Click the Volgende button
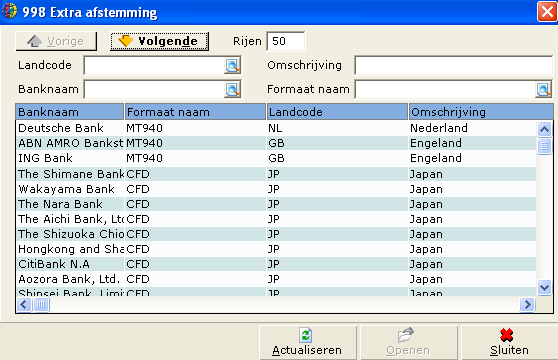 (159, 41)
